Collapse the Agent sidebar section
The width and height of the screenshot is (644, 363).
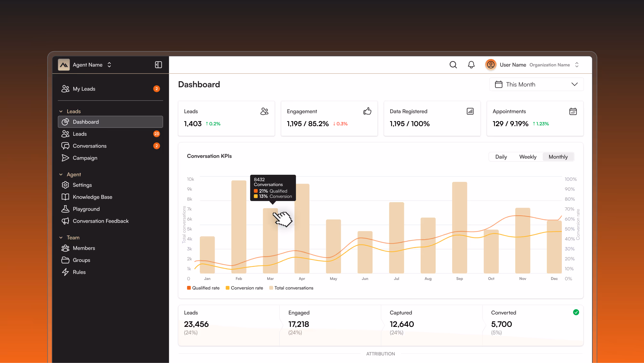click(x=61, y=175)
